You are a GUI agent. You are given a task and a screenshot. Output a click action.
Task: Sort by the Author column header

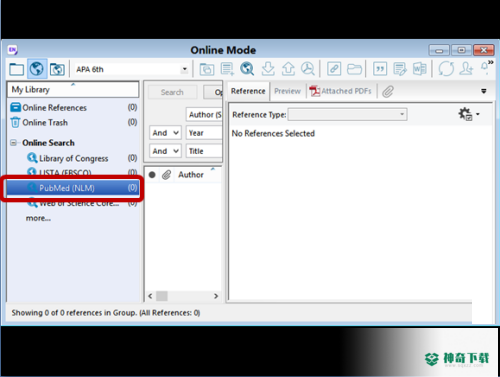tap(191, 175)
